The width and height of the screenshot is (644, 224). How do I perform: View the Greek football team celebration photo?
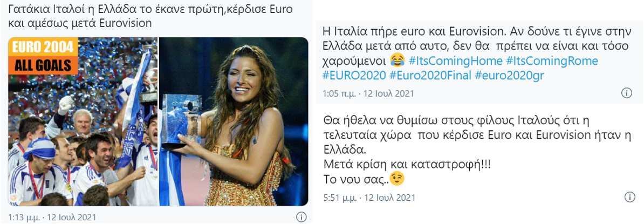tap(83, 121)
